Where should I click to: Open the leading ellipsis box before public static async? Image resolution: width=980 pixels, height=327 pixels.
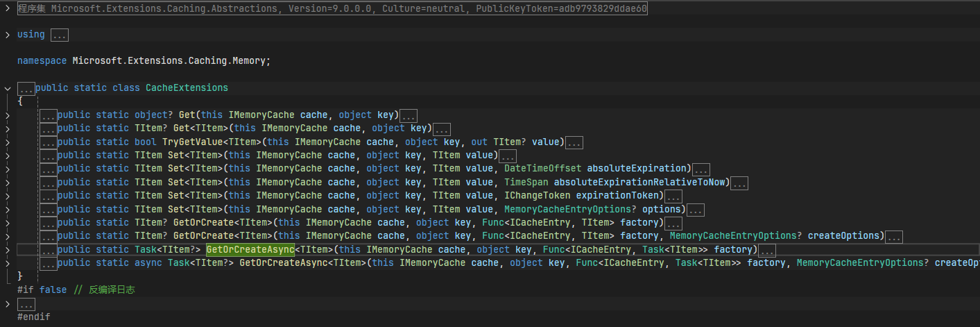[49, 264]
